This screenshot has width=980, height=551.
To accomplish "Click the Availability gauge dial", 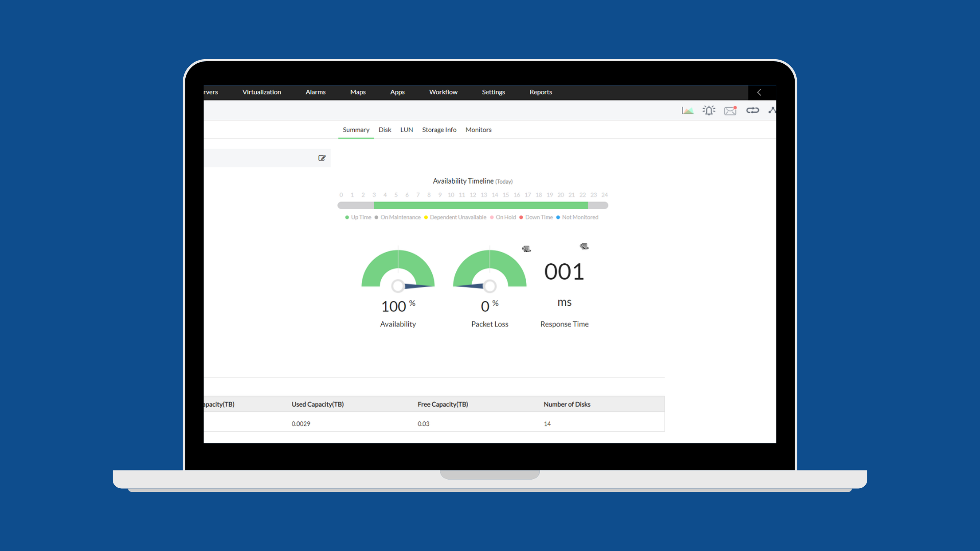I will point(398,270).
